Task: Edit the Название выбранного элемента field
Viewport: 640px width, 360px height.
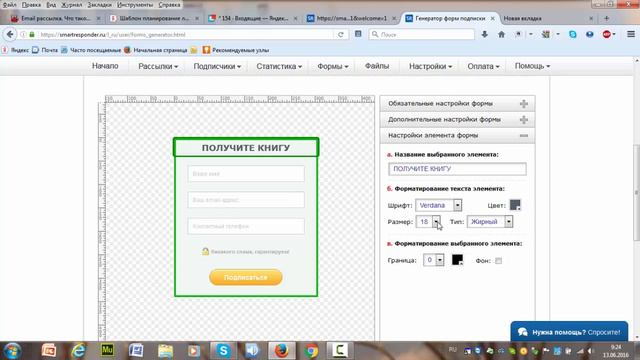Action: (457, 169)
